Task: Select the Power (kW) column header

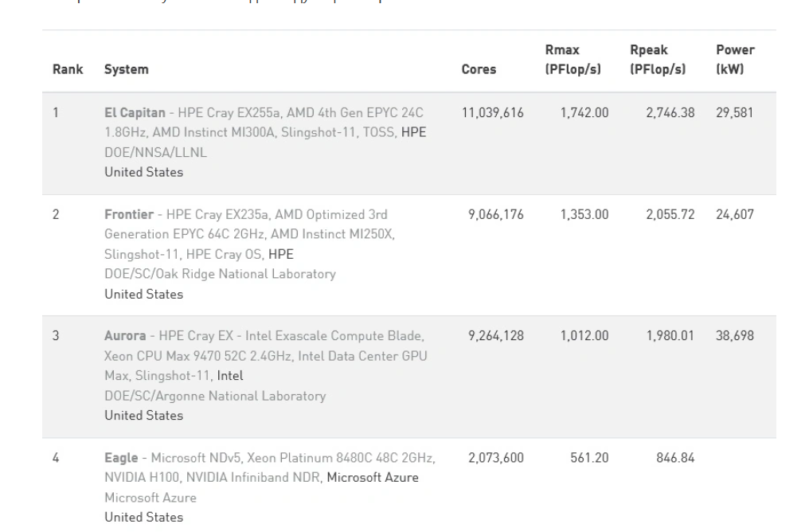Action: point(734,60)
